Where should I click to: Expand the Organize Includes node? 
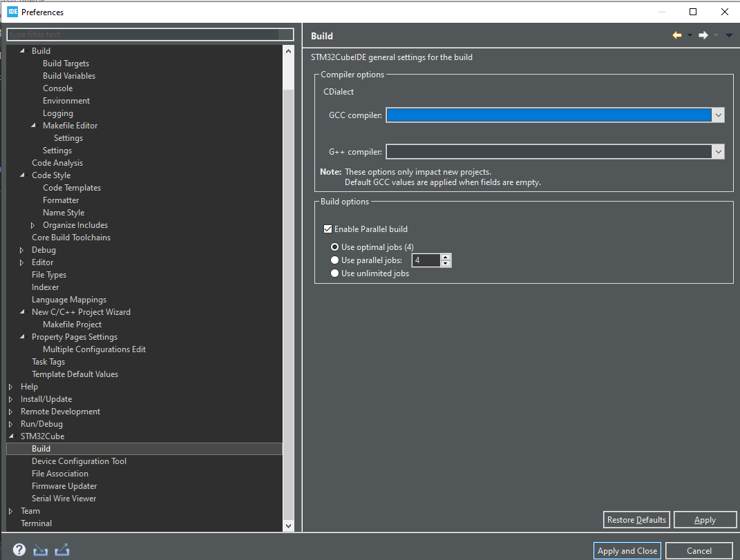(32, 225)
